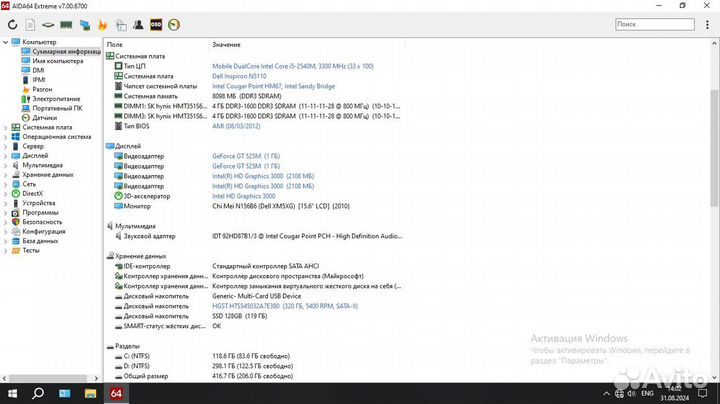Open the HGST HTS545032A7E380 drive link

click(285, 306)
